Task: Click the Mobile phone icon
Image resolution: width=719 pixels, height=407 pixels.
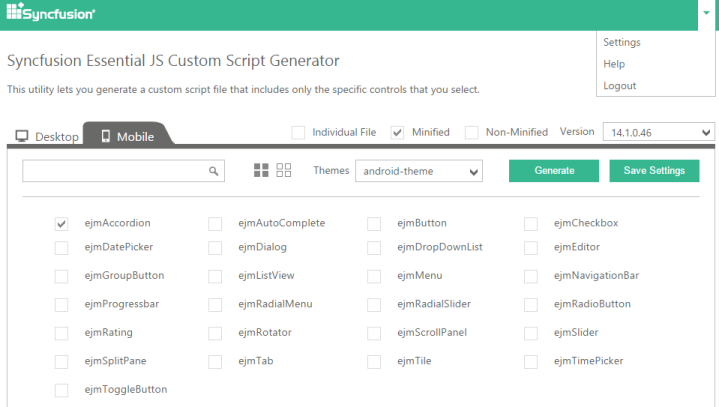Action: (105, 136)
